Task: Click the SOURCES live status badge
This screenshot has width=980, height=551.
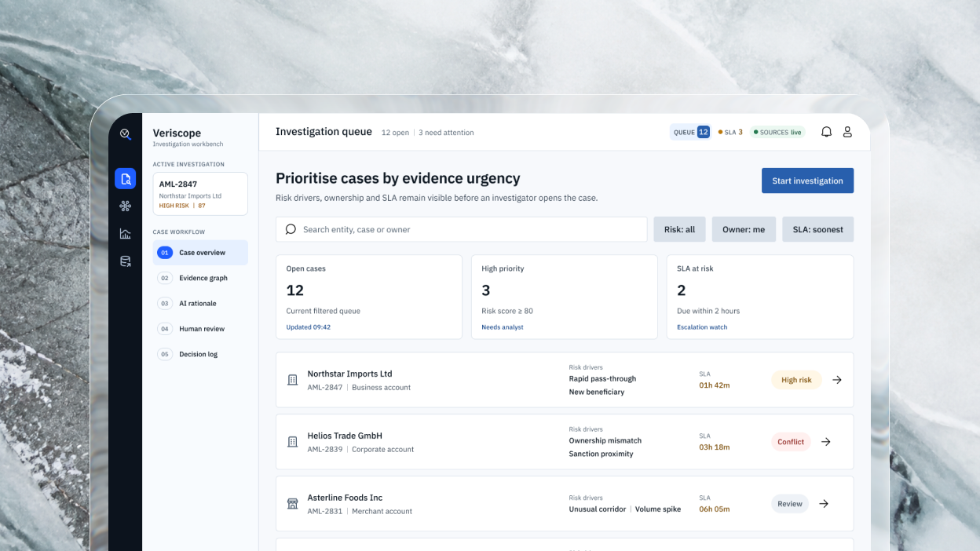Action: coord(777,132)
